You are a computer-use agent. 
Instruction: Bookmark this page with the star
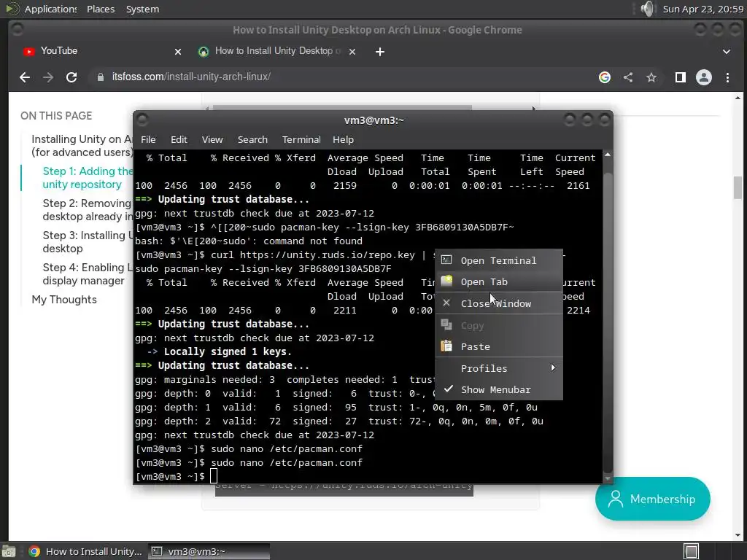pos(651,77)
